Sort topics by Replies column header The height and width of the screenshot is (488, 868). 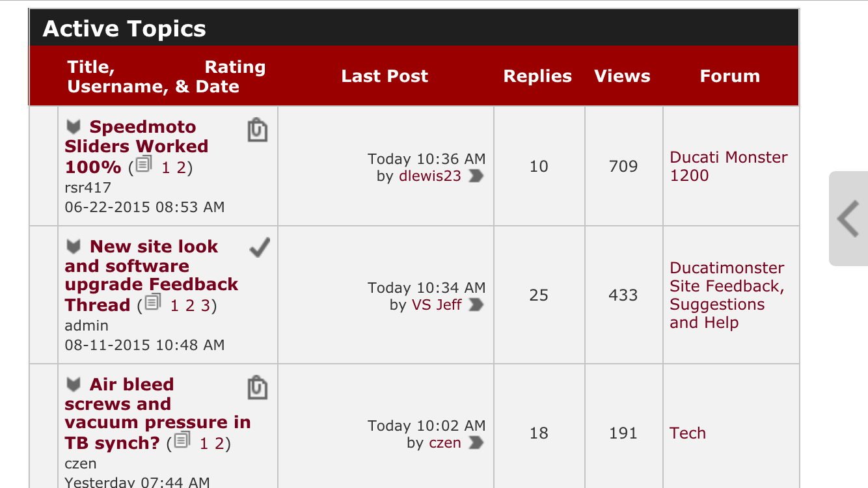pyautogui.click(x=537, y=76)
